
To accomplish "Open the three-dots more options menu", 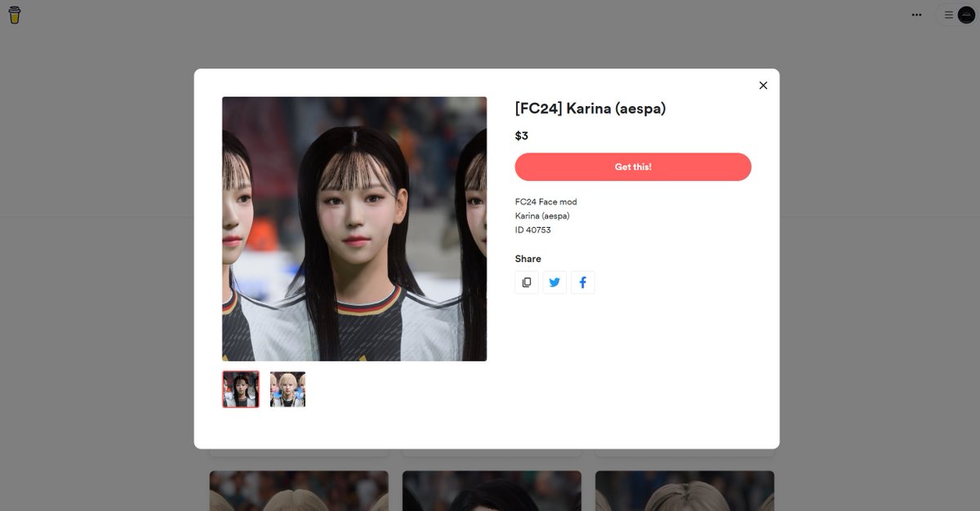I will 916,15.
